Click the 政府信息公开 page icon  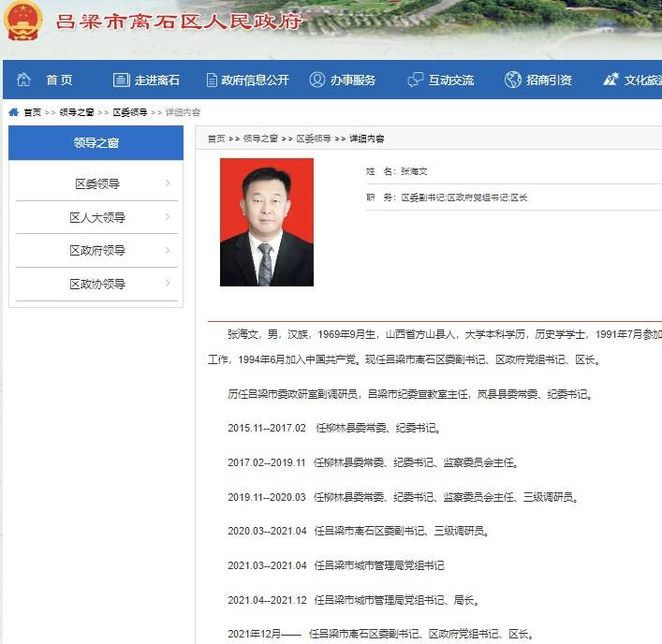[x=212, y=80]
